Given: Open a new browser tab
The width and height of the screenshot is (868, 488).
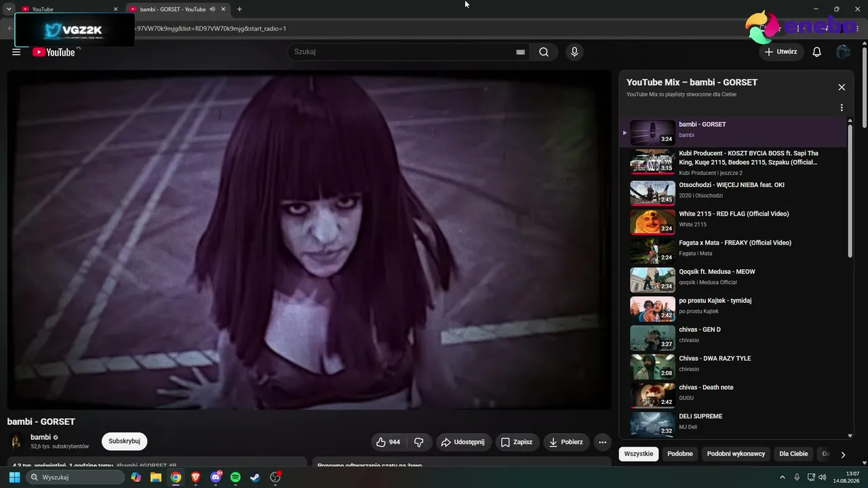Looking at the screenshot, I should click(x=239, y=9).
